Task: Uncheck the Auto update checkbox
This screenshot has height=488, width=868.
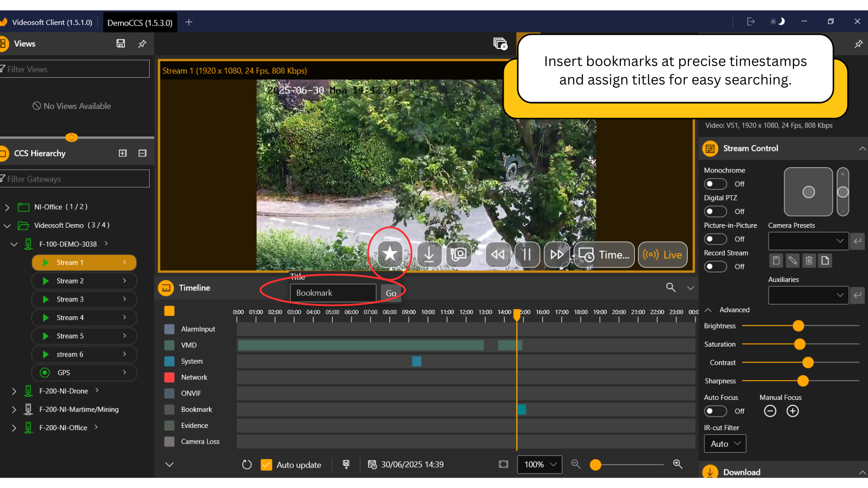Action: tap(266, 465)
